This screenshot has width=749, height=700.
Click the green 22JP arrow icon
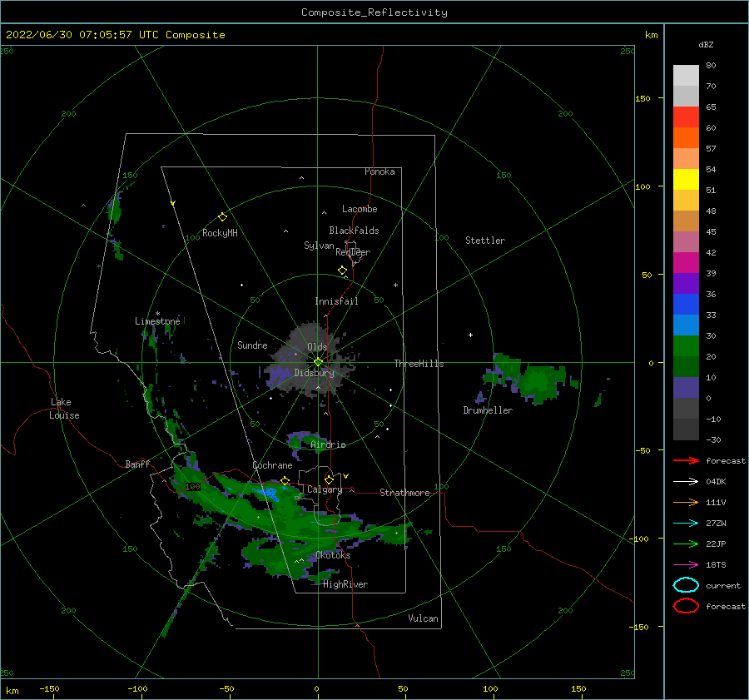pos(686,544)
